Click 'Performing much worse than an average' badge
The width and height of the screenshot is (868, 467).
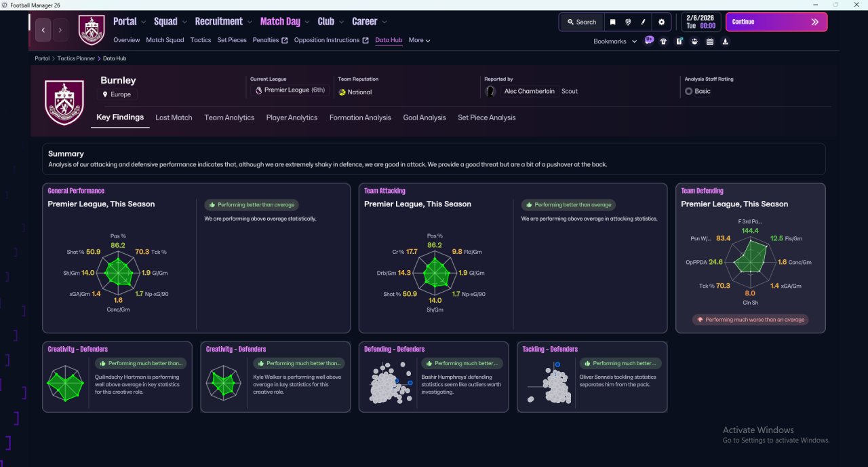[x=750, y=320]
